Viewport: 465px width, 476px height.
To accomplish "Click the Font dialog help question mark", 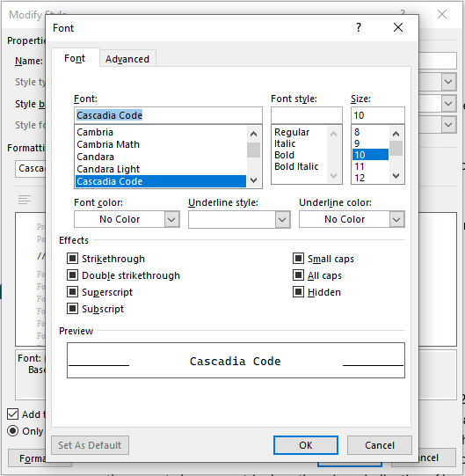I will (x=359, y=27).
